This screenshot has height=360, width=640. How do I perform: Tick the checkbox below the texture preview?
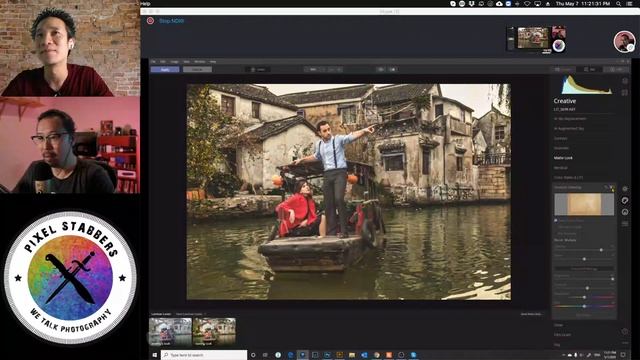click(556, 221)
